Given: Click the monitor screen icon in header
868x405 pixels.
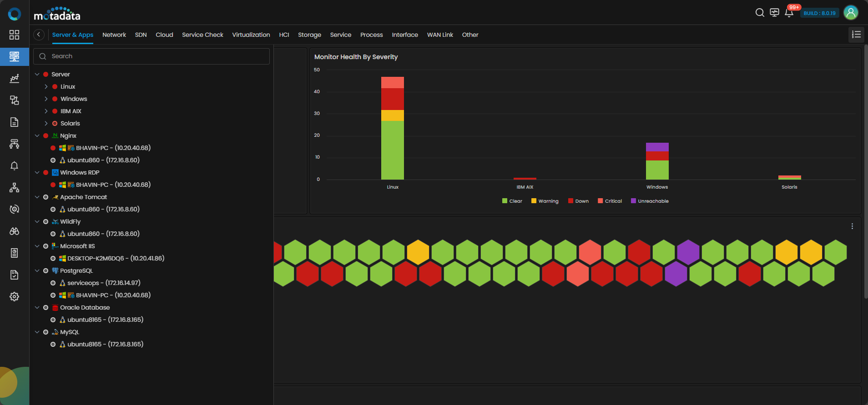Looking at the screenshot, I should point(774,13).
